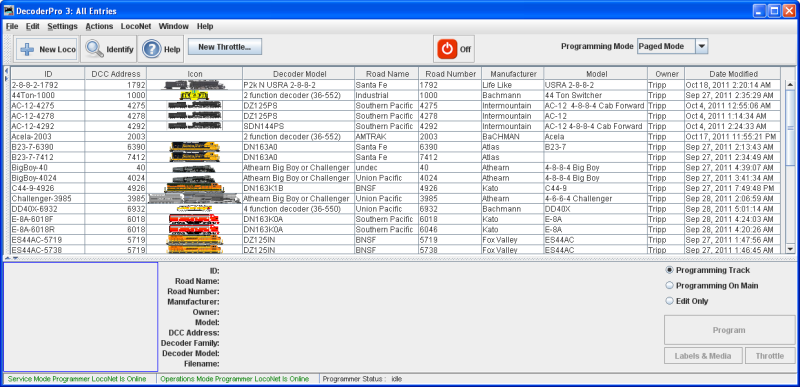Click the Life Like manufacturer cell

[513, 85]
